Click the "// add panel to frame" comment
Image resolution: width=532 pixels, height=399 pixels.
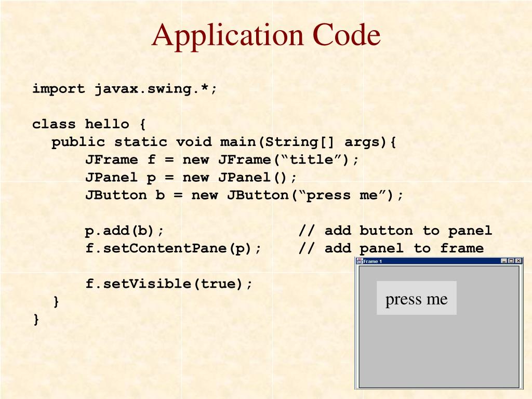coord(391,248)
